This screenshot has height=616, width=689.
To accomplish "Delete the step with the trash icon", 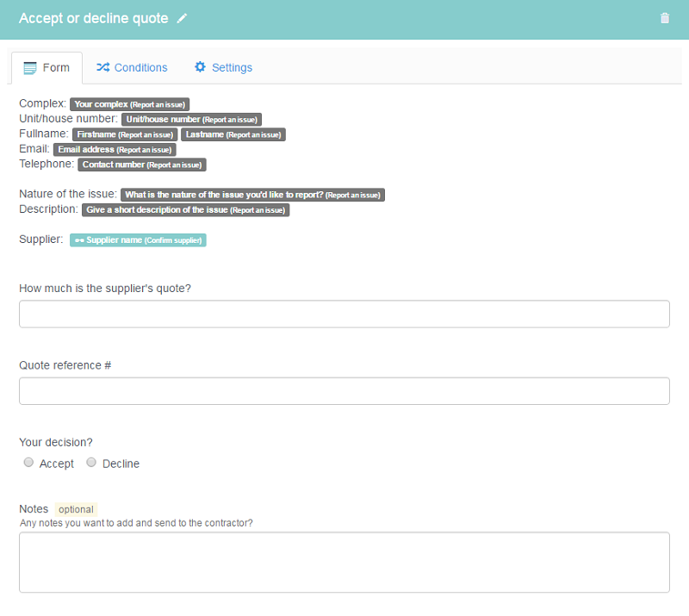I will tap(664, 18).
